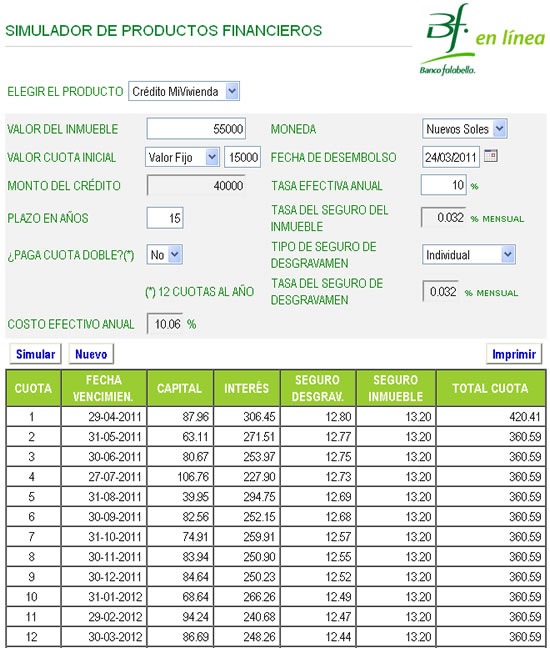Click the Nuevo button
550x648 pixels.
coord(91,354)
